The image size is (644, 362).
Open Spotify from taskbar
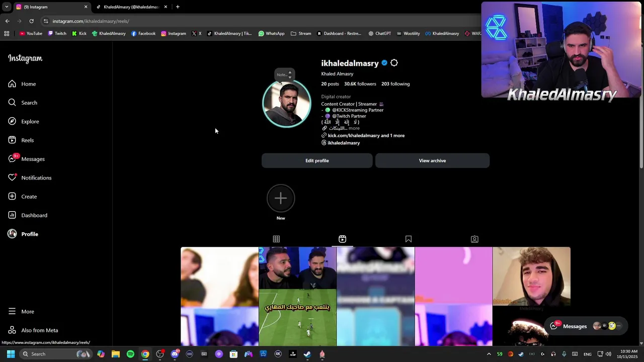(130, 354)
